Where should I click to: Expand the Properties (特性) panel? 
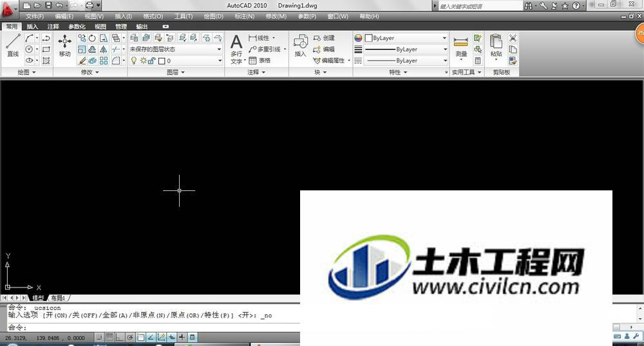[x=398, y=72]
